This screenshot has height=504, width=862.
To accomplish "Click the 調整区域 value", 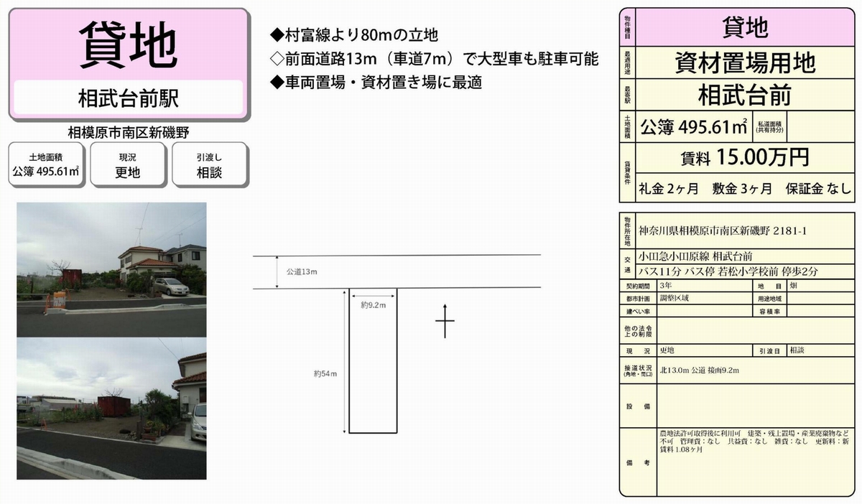I will [673, 299].
